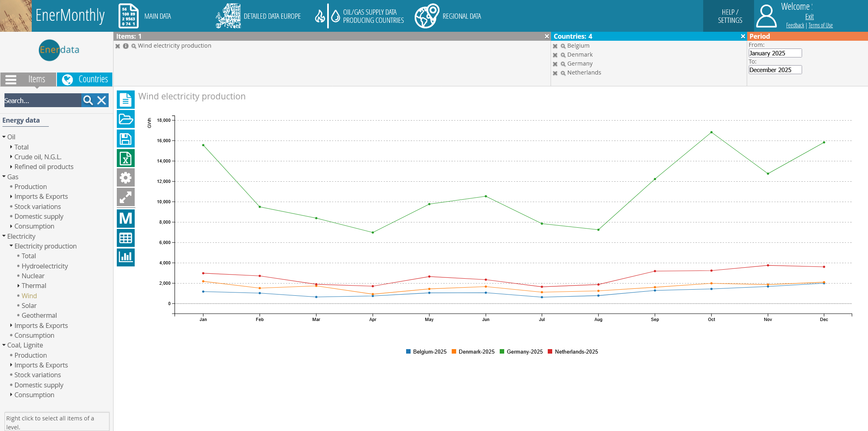Expand chart to fullscreen view

click(125, 197)
